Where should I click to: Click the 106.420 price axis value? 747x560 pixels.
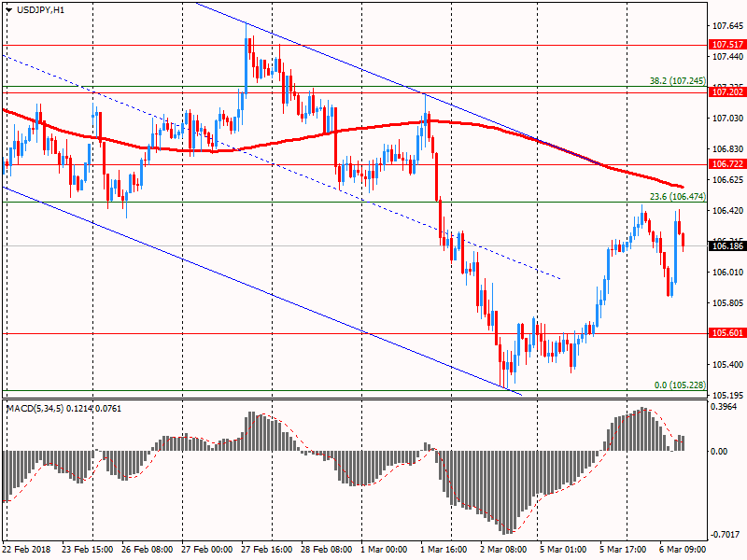tap(727, 211)
